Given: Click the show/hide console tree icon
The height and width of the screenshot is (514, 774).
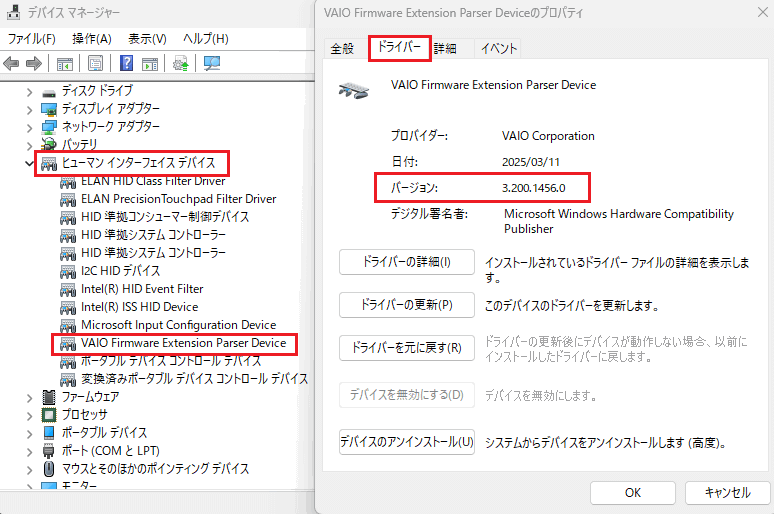Looking at the screenshot, I should (x=65, y=63).
